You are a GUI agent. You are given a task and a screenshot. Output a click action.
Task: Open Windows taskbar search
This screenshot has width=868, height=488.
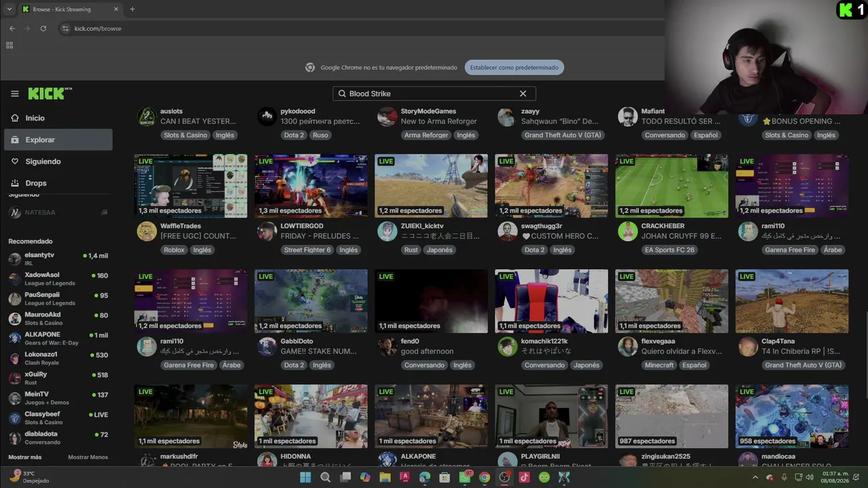pyautogui.click(x=325, y=477)
